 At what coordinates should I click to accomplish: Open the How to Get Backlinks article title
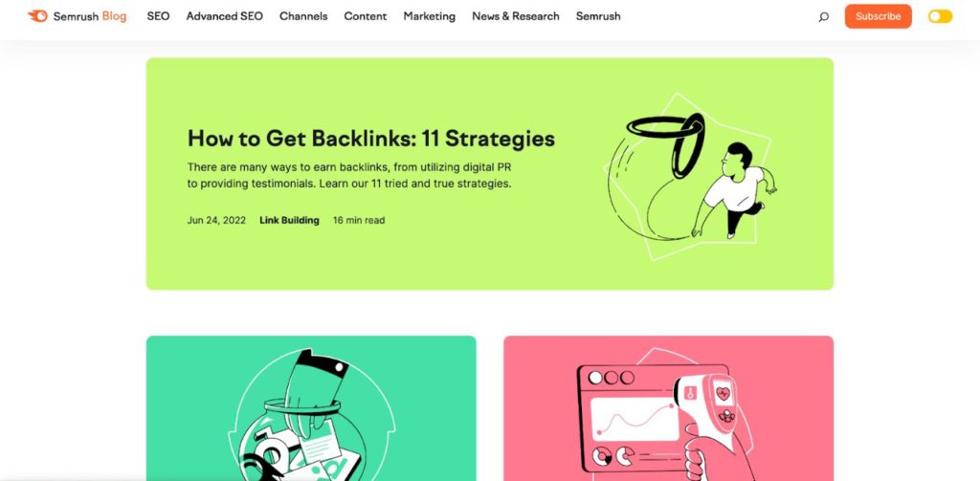click(371, 138)
